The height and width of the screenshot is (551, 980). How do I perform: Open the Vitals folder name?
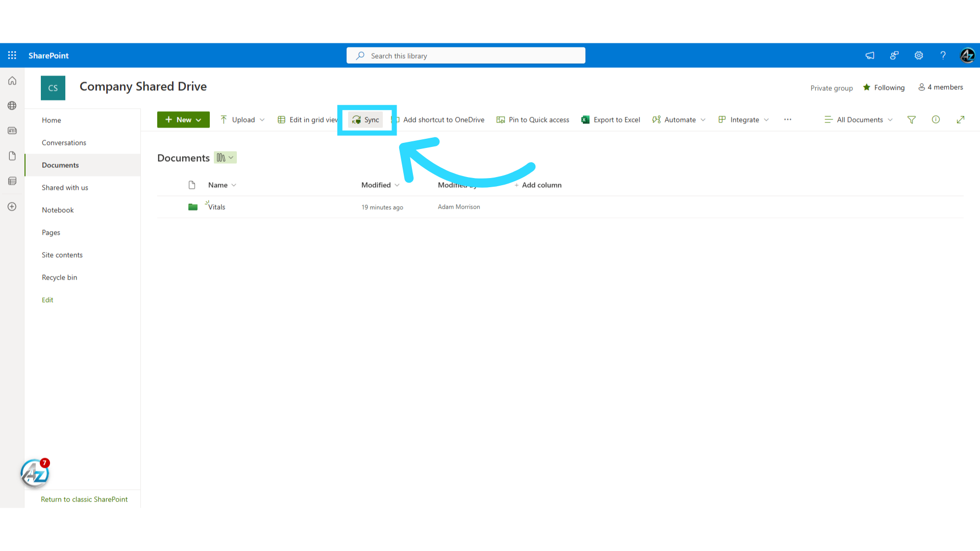pos(216,207)
